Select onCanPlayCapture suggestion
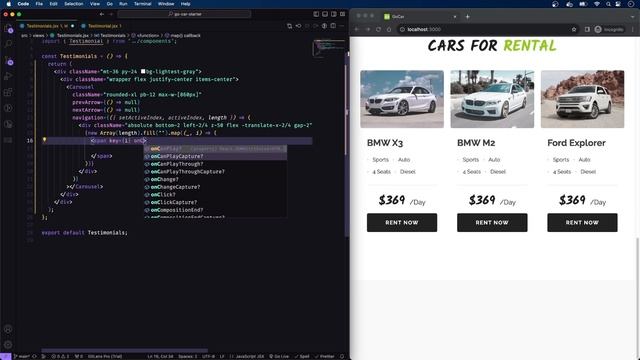 coord(215,156)
